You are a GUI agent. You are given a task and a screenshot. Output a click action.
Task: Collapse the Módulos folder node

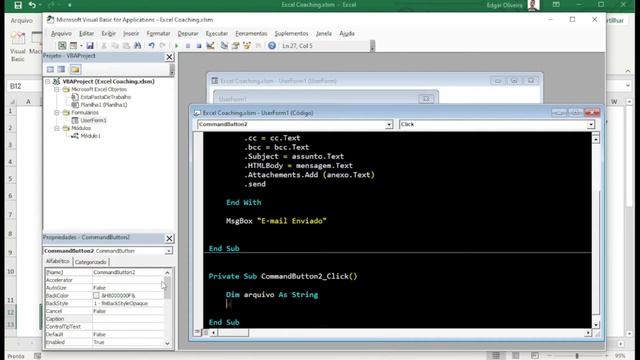[57, 128]
